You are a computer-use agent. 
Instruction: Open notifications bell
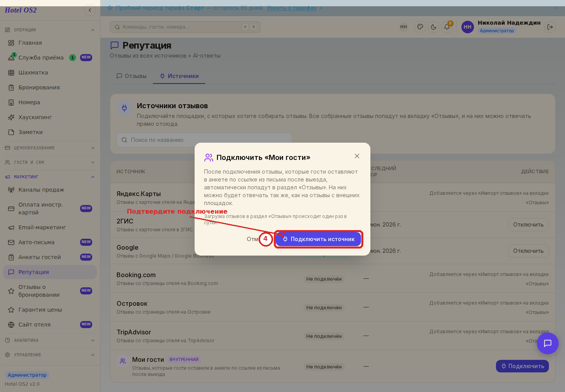(x=447, y=27)
